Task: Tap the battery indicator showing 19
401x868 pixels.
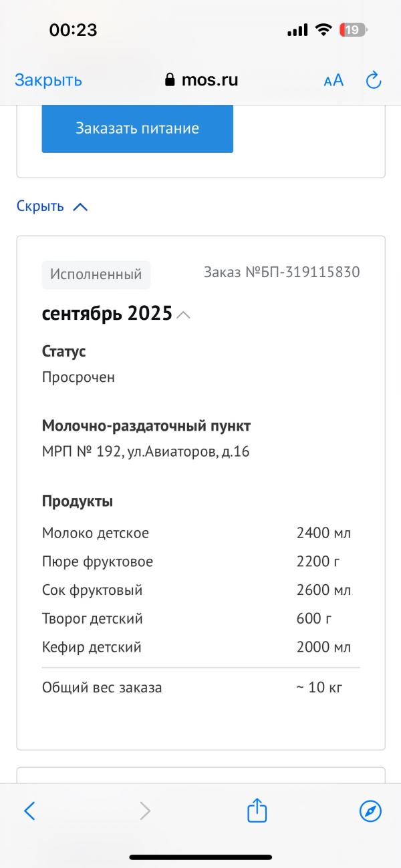Action: [x=352, y=30]
